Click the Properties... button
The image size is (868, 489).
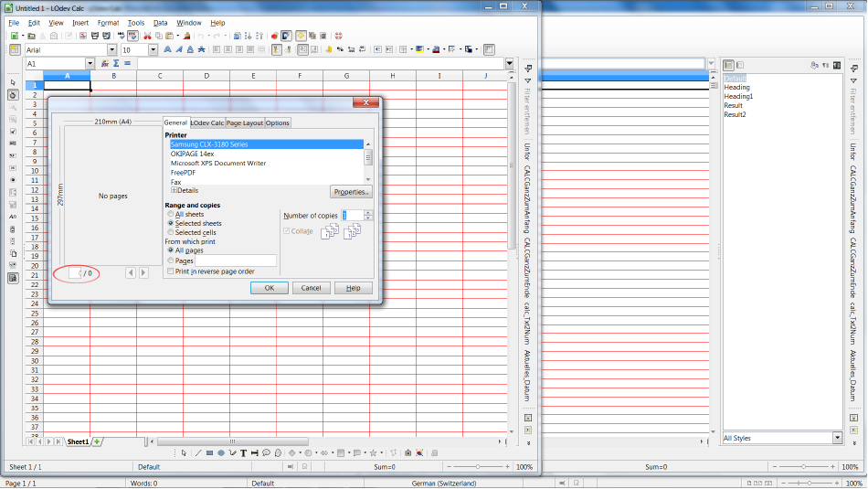click(351, 192)
